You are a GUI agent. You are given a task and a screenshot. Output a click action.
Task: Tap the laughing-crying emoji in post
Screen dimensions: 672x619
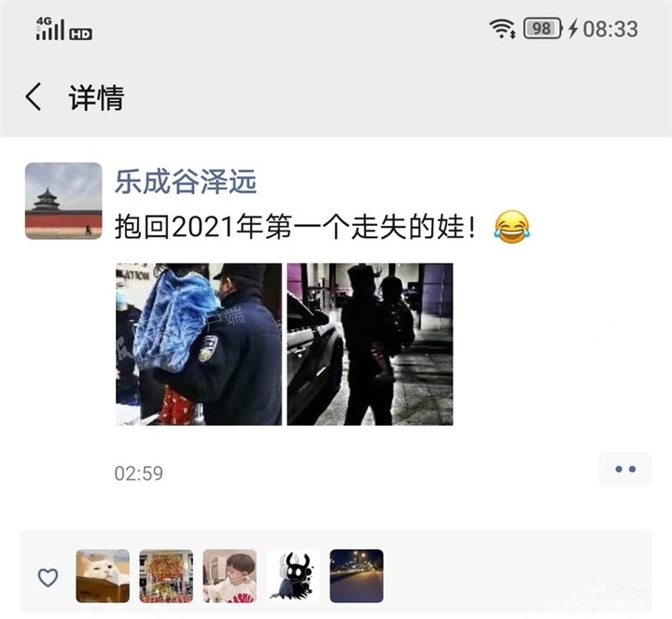[511, 227]
